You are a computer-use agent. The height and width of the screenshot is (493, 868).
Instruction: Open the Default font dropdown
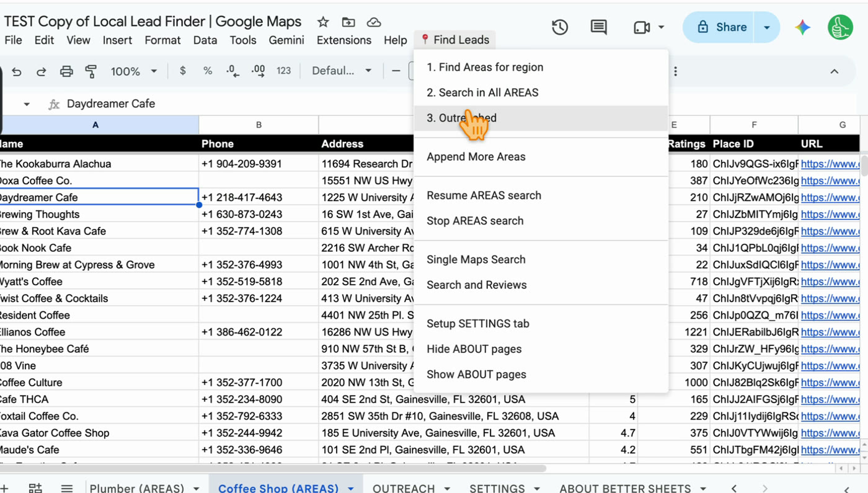pyautogui.click(x=342, y=71)
